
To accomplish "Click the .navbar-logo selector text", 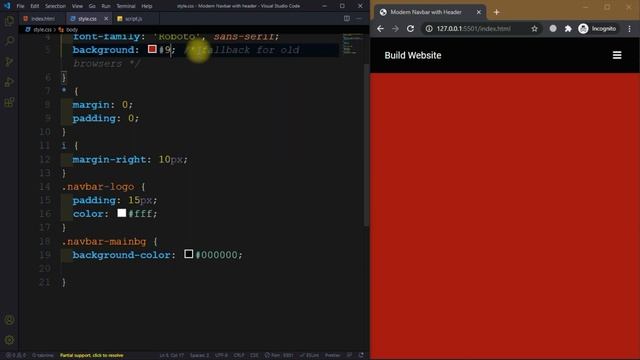I will click(98, 187).
